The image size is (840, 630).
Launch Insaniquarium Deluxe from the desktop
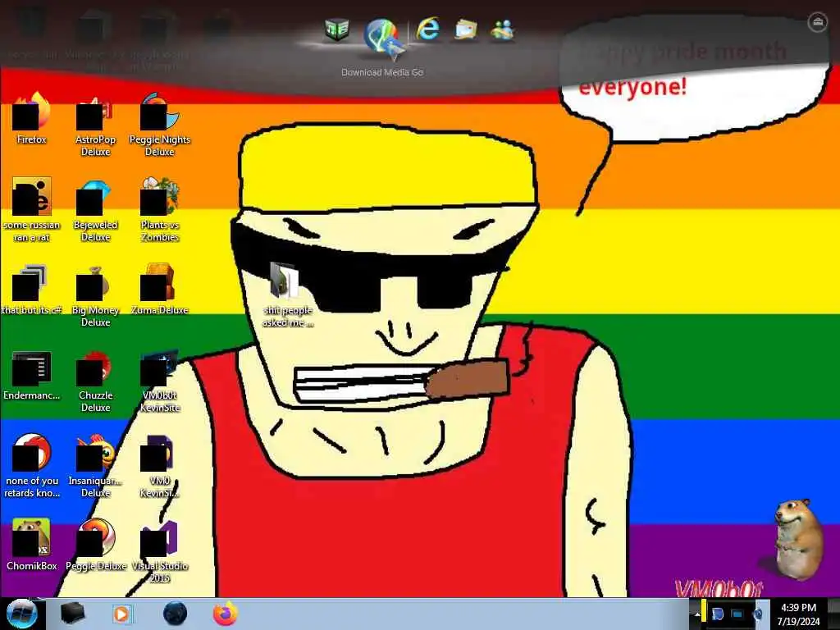(95, 465)
